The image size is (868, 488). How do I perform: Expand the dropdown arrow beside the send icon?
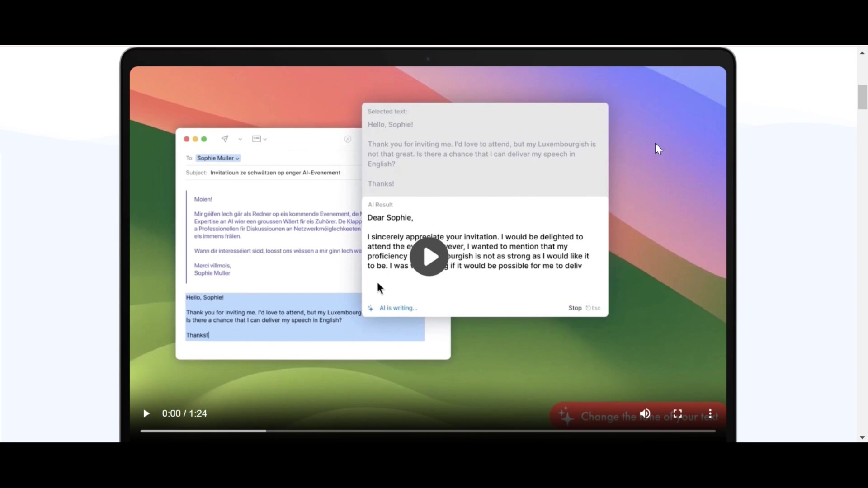[x=240, y=139]
